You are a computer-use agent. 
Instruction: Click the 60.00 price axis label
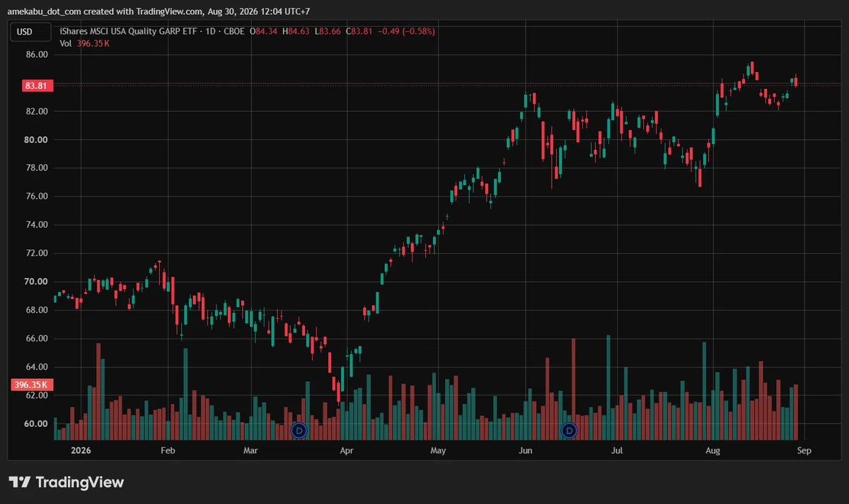37,424
